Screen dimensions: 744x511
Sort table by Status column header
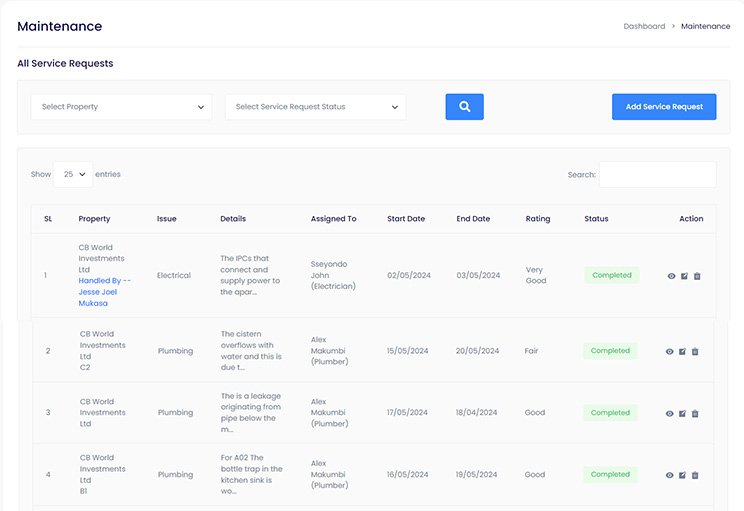596,219
